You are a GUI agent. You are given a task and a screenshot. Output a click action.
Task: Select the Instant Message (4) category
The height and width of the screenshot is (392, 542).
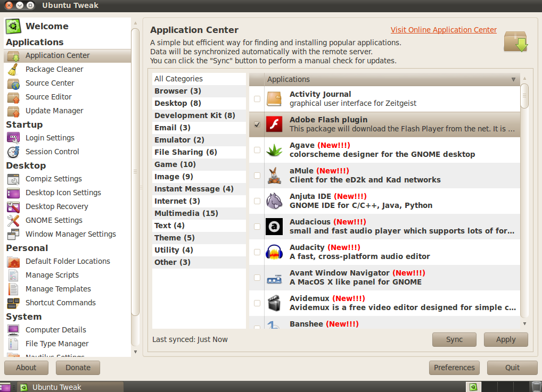[199, 189]
